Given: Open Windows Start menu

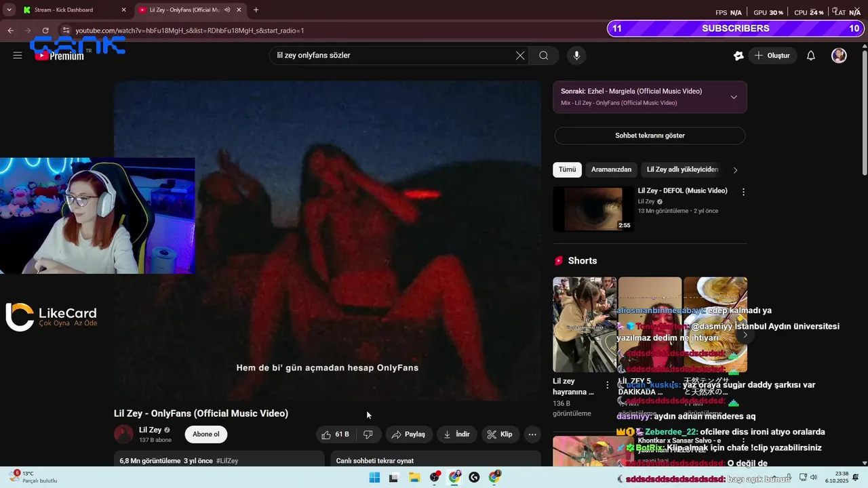Looking at the screenshot, I should pyautogui.click(x=374, y=477).
